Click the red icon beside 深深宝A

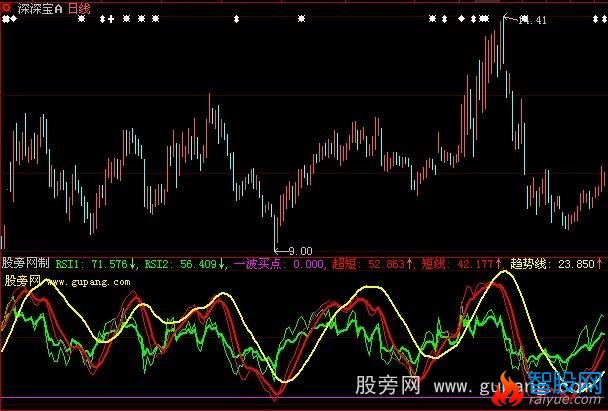[x=7, y=9]
